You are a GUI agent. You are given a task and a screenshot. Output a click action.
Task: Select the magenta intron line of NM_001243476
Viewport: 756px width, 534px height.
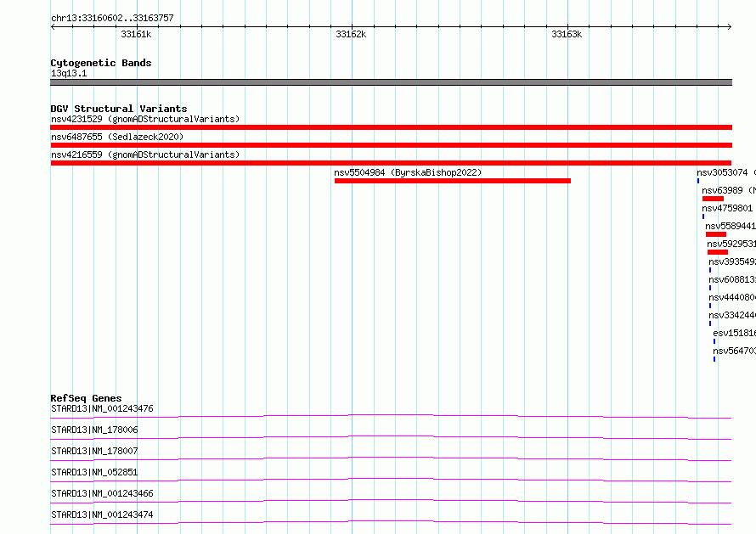[391, 415]
